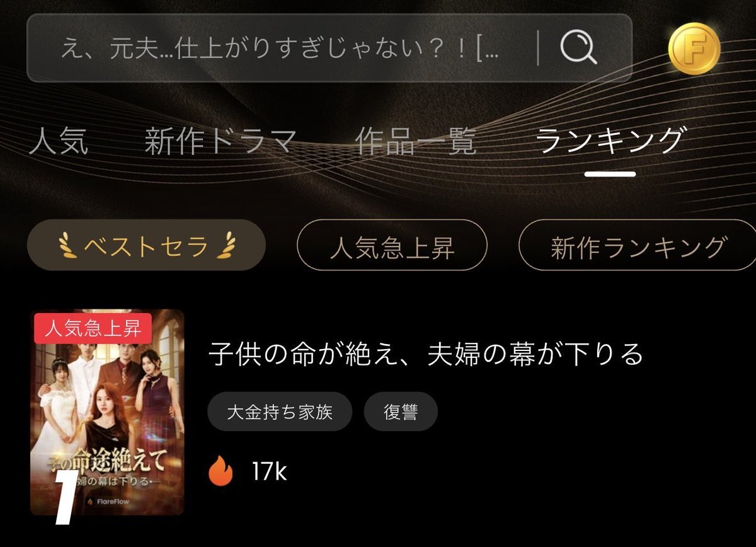Click the flame popularity icon
Image resolution: width=756 pixels, height=547 pixels.
pyautogui.click(x=221, y=472)
